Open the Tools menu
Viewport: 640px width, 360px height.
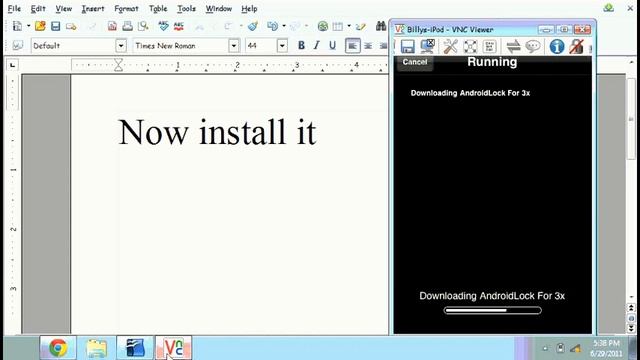coord(187,9)
